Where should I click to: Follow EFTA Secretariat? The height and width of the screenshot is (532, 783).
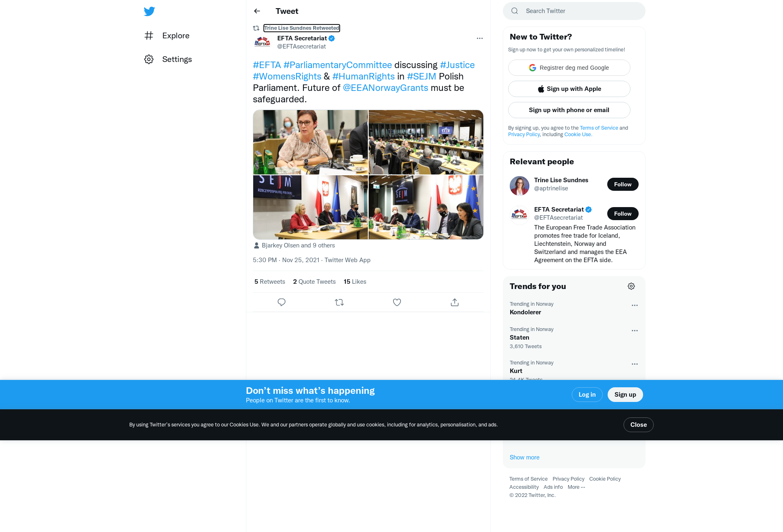coord(623,214)
